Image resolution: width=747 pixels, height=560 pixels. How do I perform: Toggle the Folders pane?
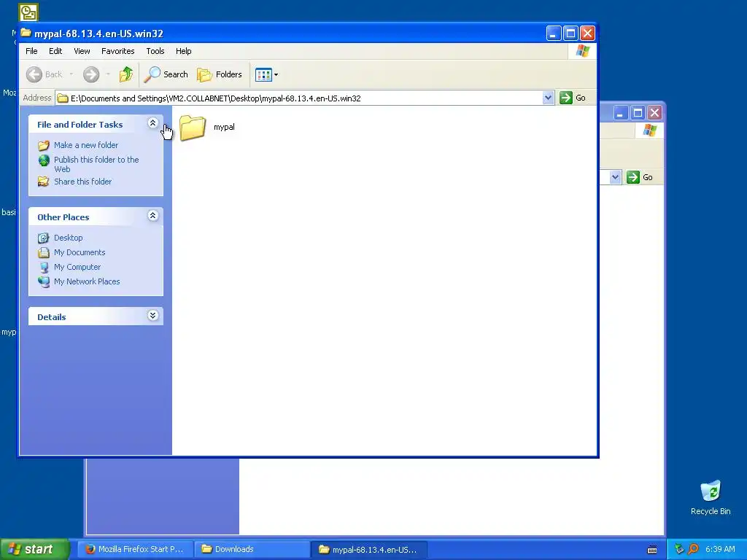pyautogui.click(x=220, y=74)
